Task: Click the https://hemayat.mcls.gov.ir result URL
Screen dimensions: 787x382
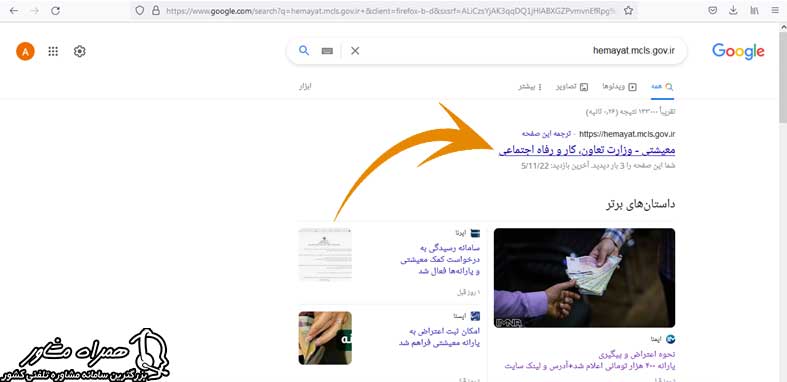Action: (627, 134)
